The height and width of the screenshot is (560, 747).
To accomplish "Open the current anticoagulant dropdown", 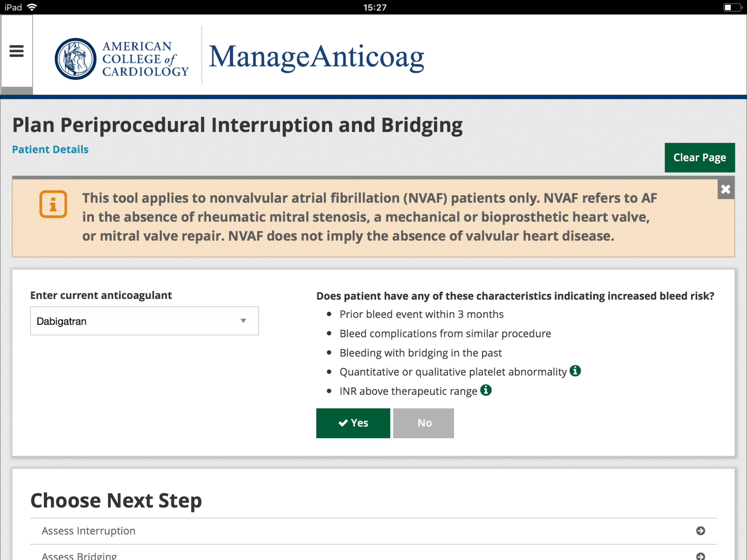I will (x=144, y=321).
